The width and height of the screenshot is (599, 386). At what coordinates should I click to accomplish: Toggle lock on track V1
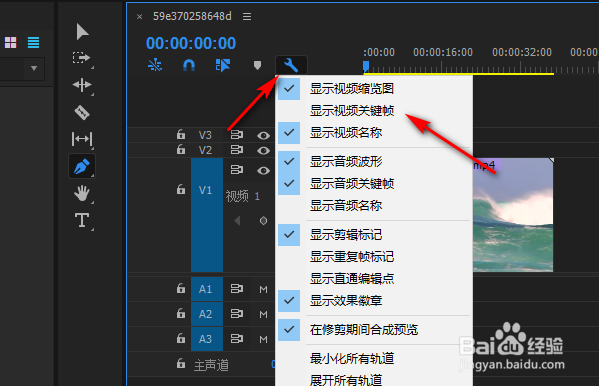click(x=181, y=190)
